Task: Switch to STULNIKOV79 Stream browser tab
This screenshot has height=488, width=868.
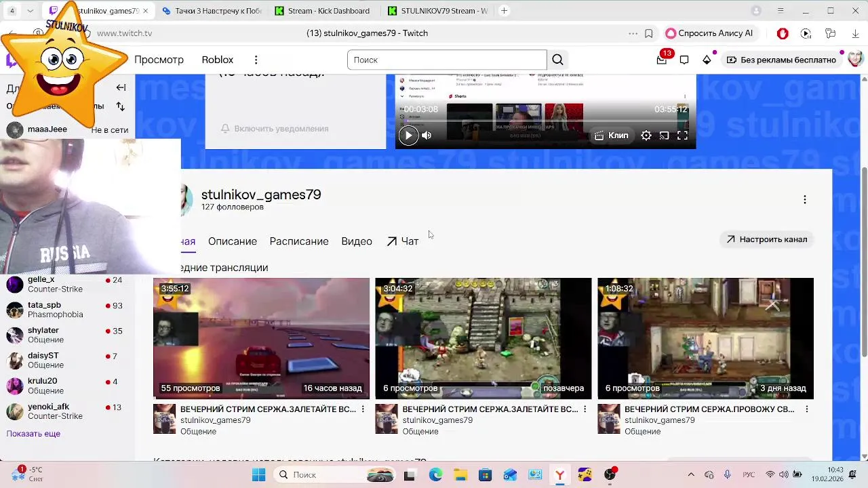Action: [437, 11]
